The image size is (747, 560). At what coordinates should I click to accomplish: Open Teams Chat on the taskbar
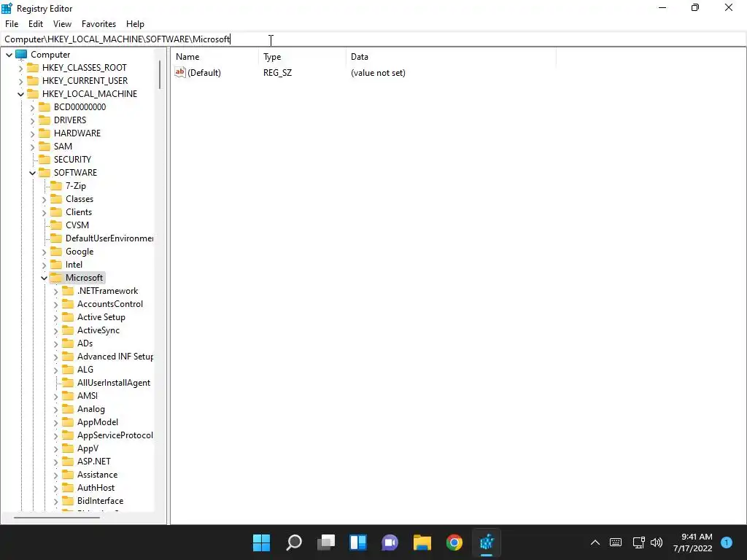(390, 542)
